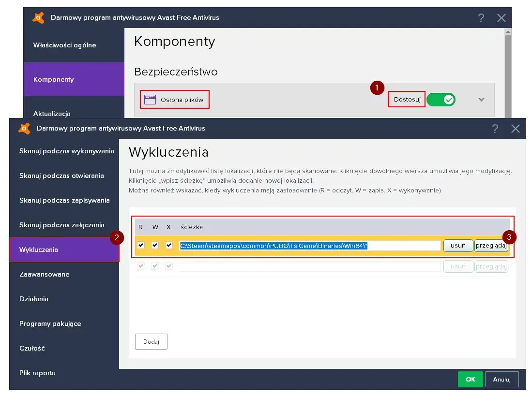
Task: Click przeglądaj to browse for a path
Action: point(491,245)
